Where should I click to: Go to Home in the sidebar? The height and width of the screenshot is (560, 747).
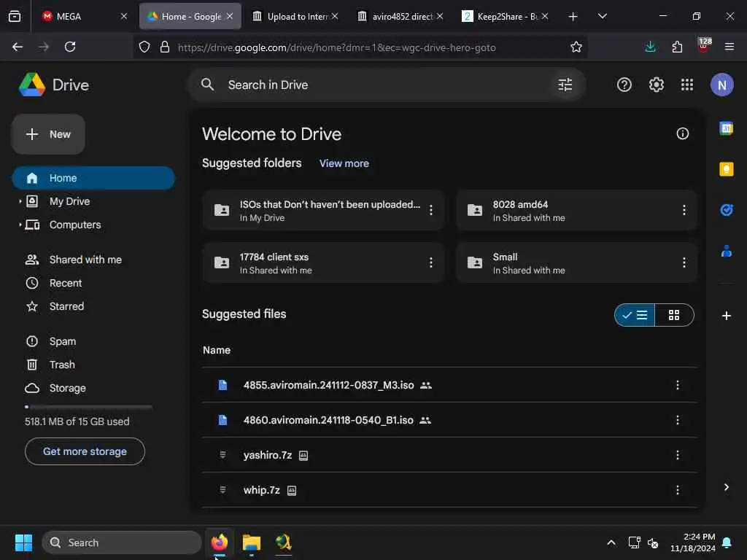tap(93, 178)
